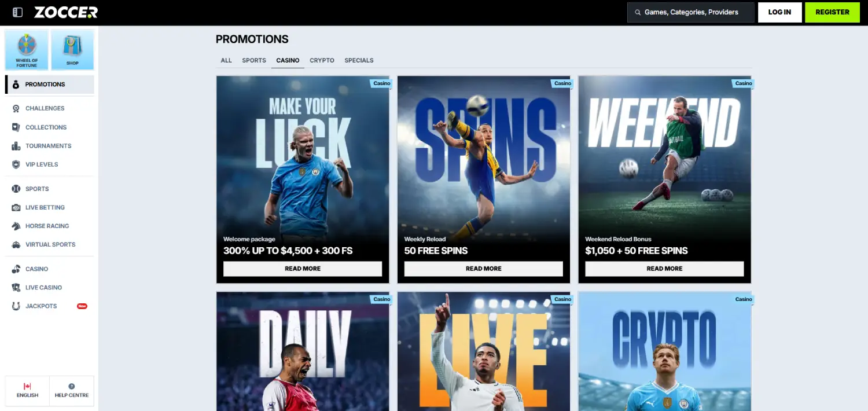Change language from English
Viewport: 868px width, 411px height.
pyautogui.click(x=27, y=390)
